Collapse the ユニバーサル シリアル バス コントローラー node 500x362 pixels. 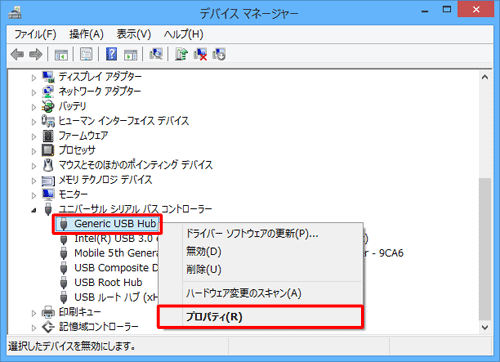coord(34,210)
